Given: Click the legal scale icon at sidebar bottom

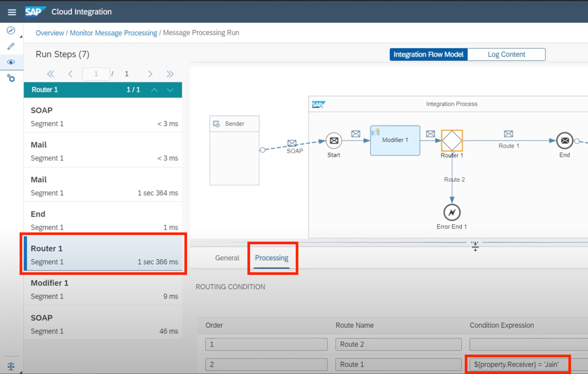Looking at the screenshot, I should coord(11,366).
